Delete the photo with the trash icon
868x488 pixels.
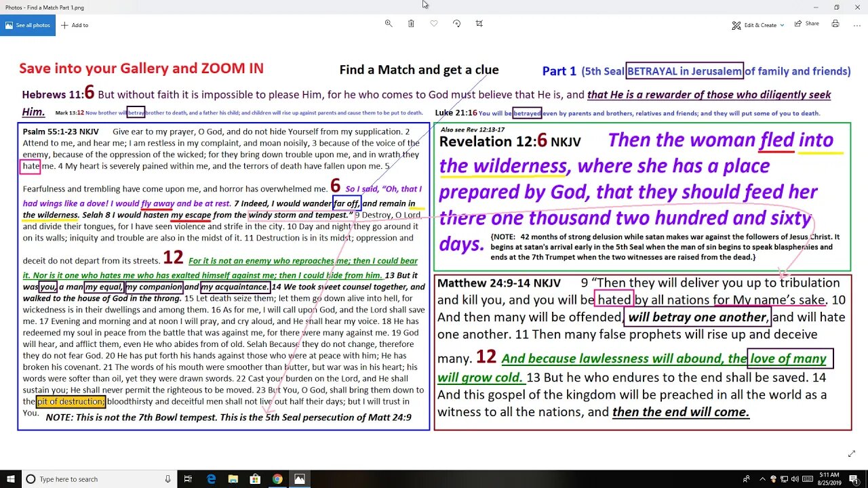[411, 24]
